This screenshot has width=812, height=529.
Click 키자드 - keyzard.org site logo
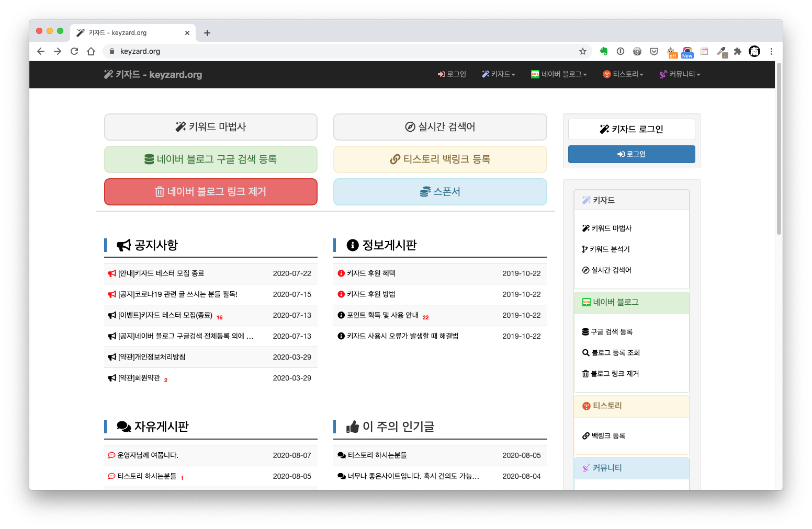153,74
